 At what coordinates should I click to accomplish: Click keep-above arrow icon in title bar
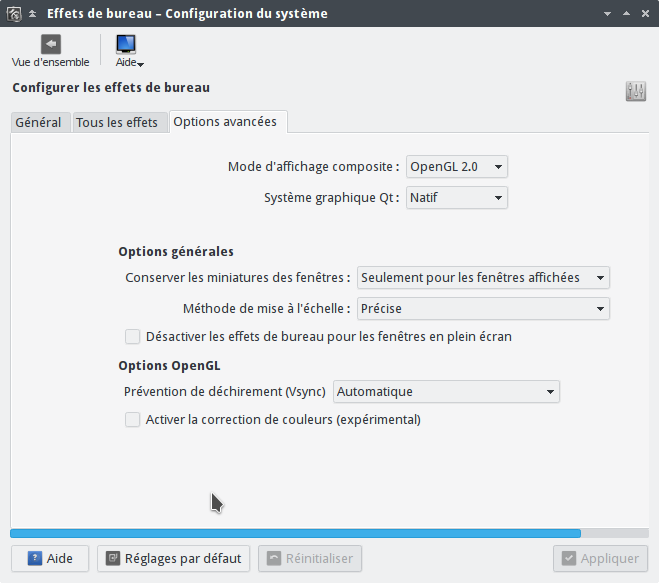[32, 13]
